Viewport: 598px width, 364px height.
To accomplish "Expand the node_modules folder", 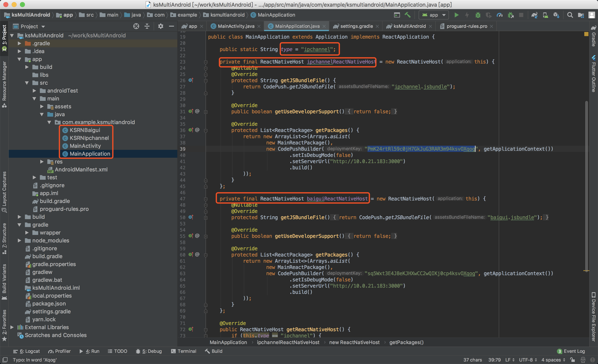I will click(x=20, y=240).
